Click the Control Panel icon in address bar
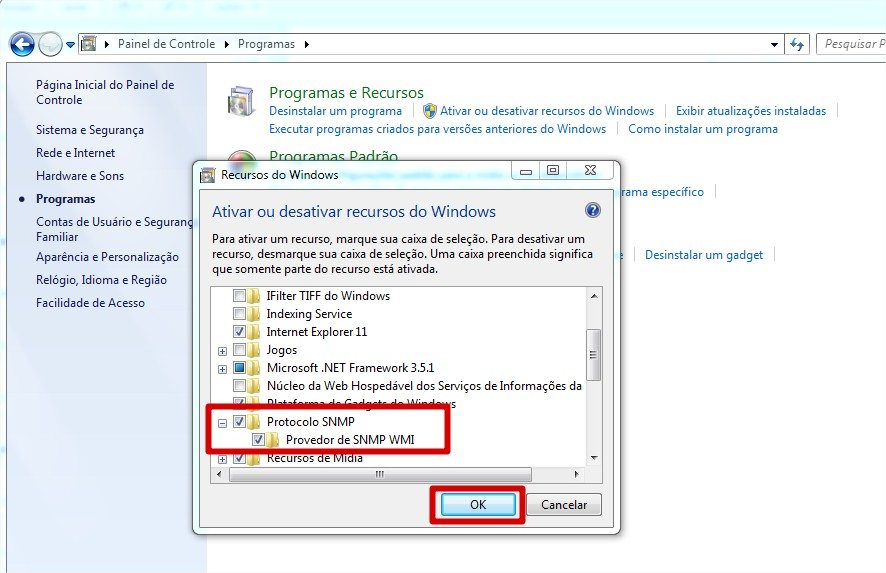This screenshot has width=886, height=573. (x=89, y=44)
